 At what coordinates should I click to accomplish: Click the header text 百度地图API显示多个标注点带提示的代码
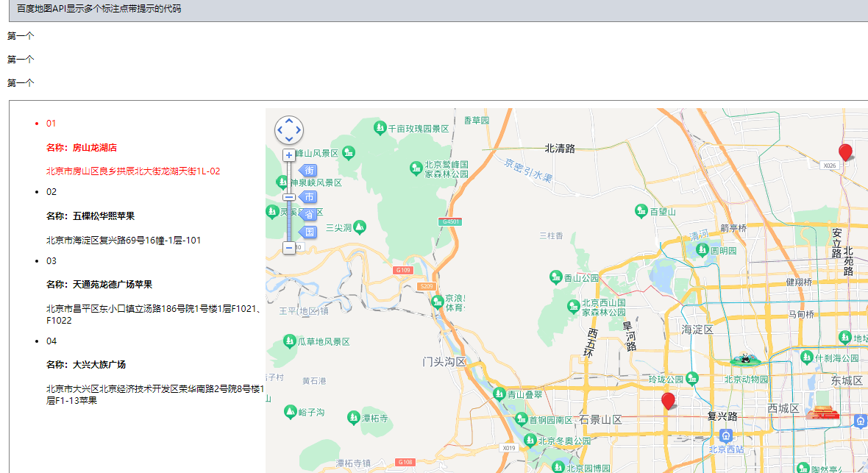99,9
